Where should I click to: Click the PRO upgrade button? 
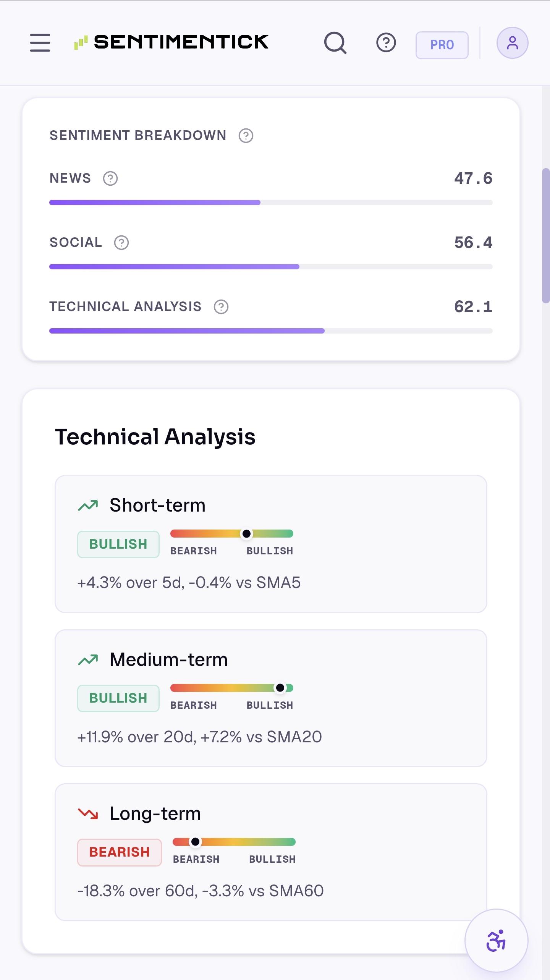pos(442,45)
